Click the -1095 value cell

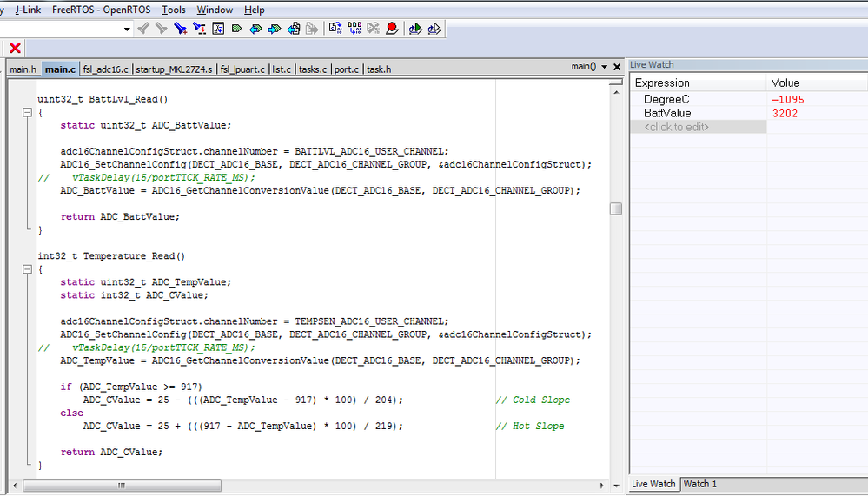point(788,100)
